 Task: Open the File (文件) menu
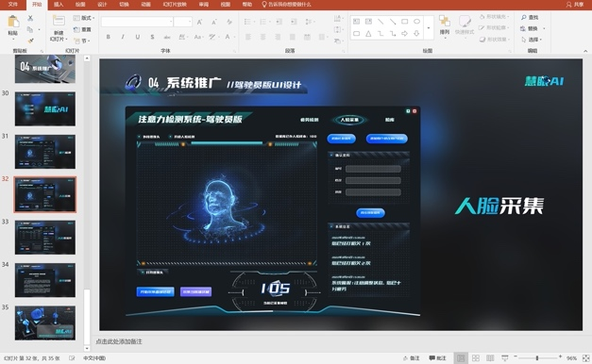point(13,5)
